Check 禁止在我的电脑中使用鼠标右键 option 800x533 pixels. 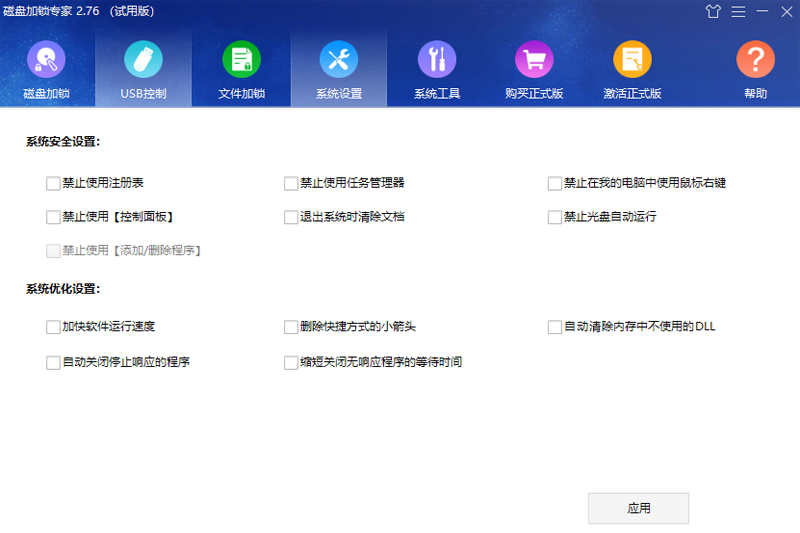555,183
